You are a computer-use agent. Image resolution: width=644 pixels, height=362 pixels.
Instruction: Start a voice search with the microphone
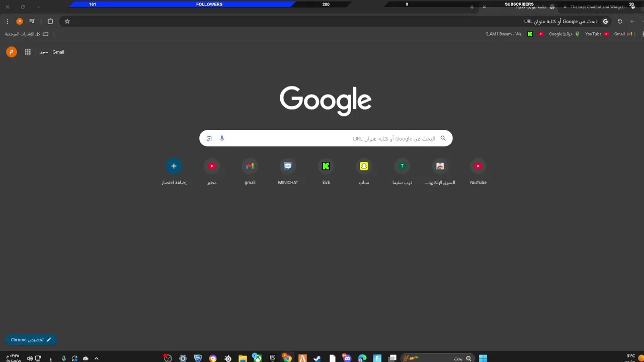point(222,138)
